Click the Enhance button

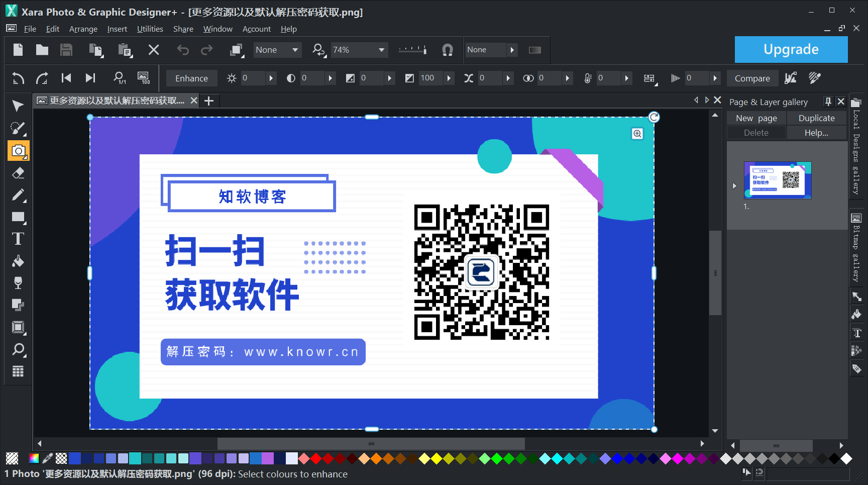[191, 78]
